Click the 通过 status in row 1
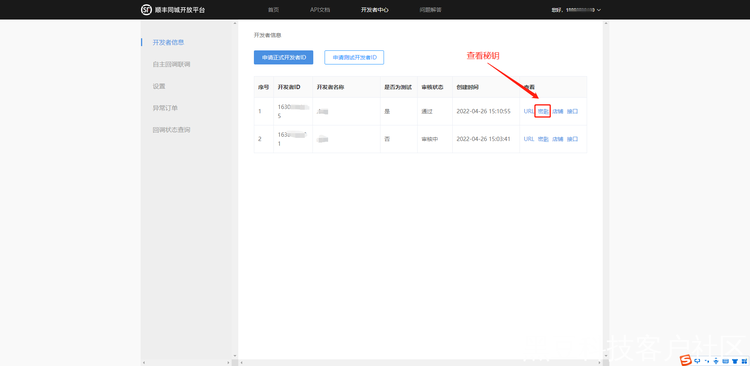Image resolution: width=750 pixels, height=366 pixels. pyautogui.click(x=427, y=111)
